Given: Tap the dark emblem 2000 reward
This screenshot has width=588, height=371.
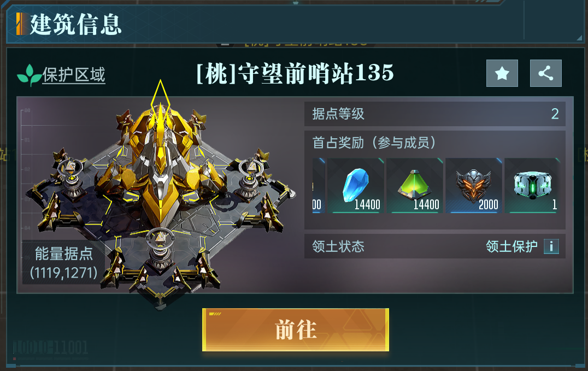Looking at the screenshot, I should tap(474, 186).
